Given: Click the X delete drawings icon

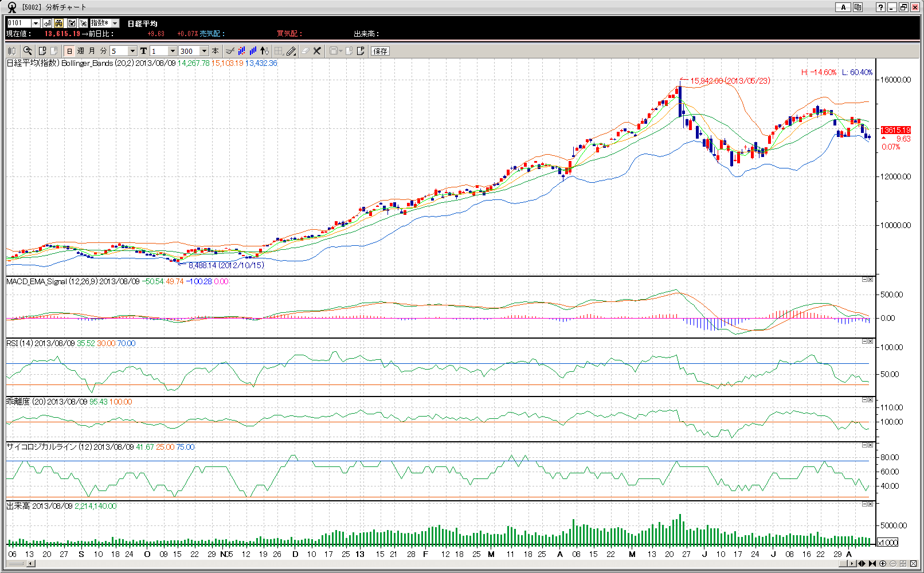Looking at the screenshot, I should pyautogui.click(x=317, y=51).
